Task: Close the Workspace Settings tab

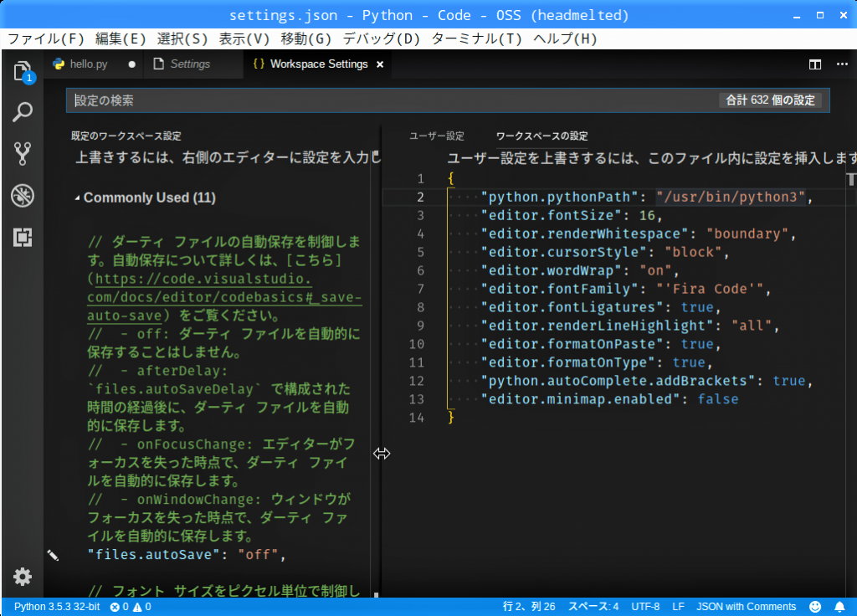Action: (380, 64)
